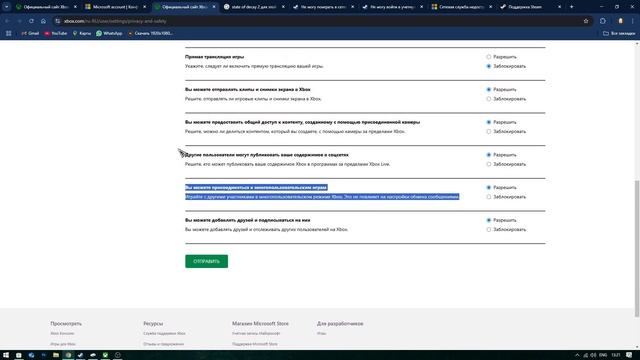Screen dimensions: 640x360
Task: Go back to the previous page
Action: [7, 21]
